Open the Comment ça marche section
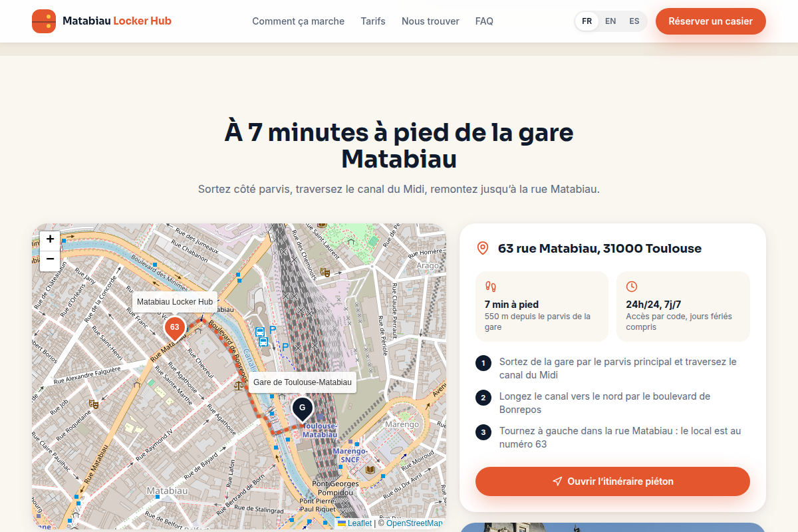 pos(298,21)
